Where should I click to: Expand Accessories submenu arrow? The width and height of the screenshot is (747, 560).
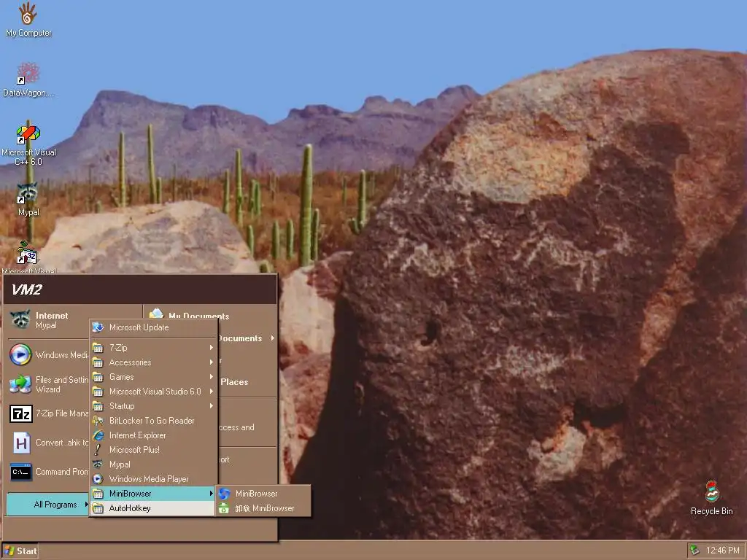211,362
